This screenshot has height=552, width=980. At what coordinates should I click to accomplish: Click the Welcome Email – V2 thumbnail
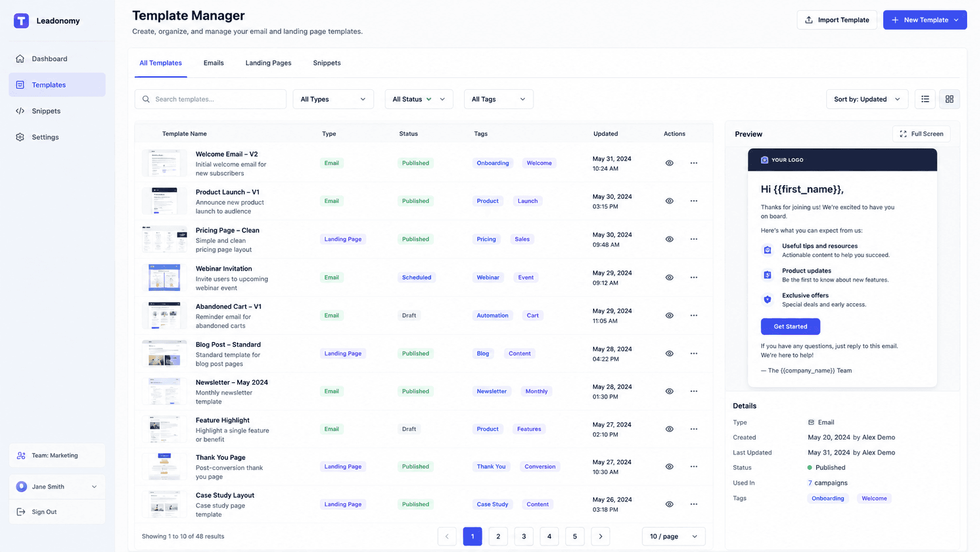[x=165, y=163]
